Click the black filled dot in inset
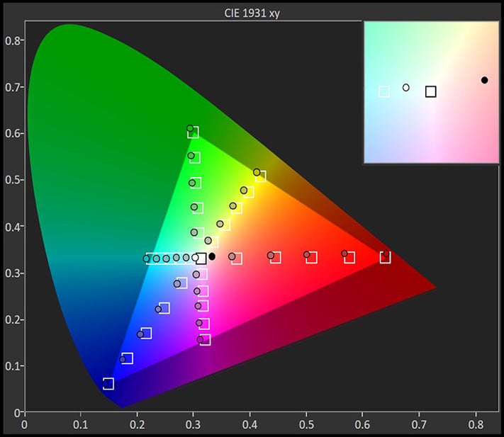 (484, 80)
